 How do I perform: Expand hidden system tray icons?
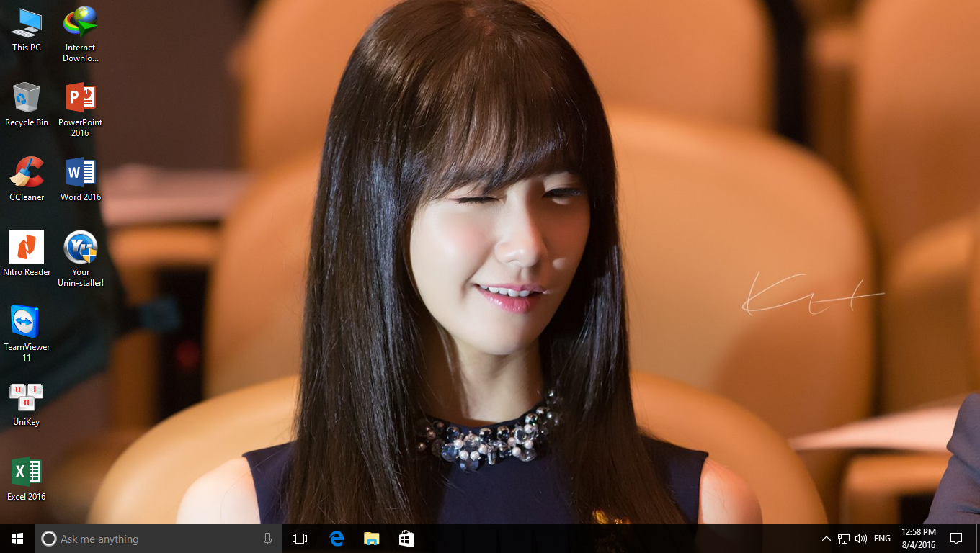(826, 538)
